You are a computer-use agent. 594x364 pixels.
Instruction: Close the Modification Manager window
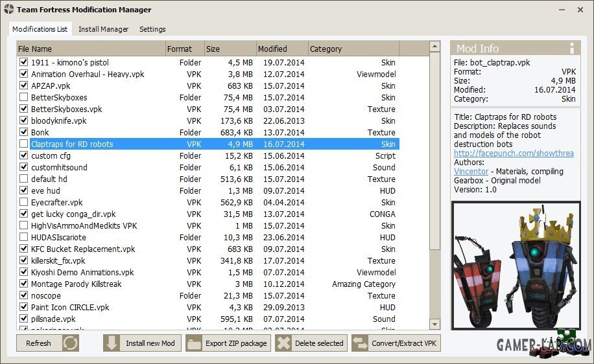(580, 10)
